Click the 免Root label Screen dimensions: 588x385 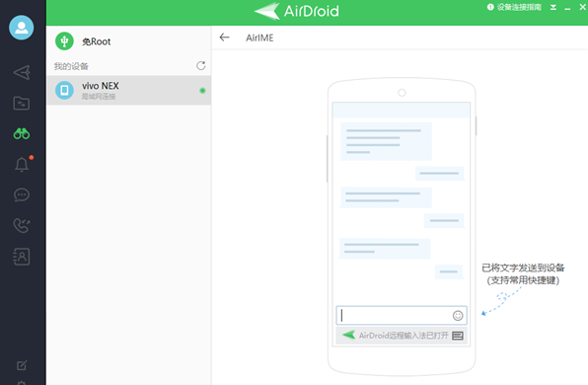(x=97, y=41)
